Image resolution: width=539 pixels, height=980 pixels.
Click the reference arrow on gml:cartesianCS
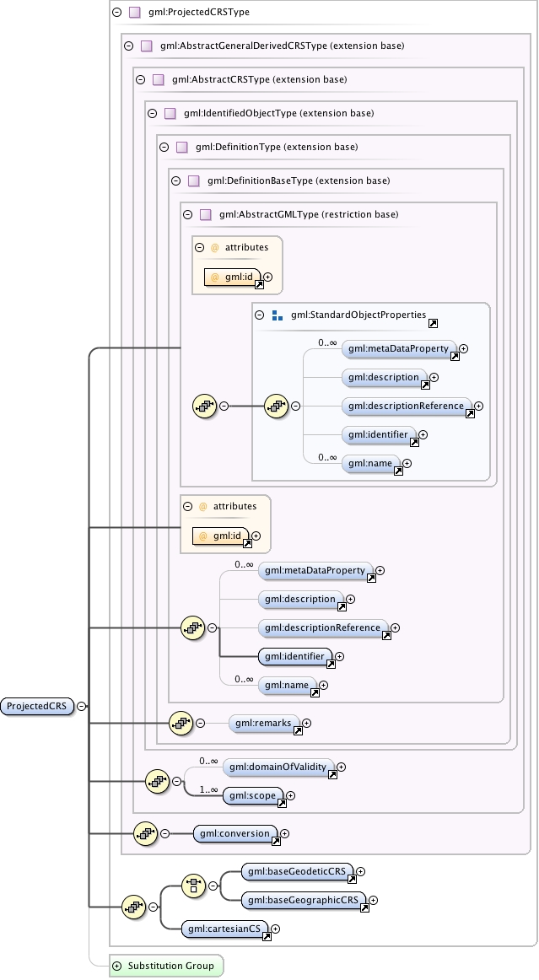point(267,937)
